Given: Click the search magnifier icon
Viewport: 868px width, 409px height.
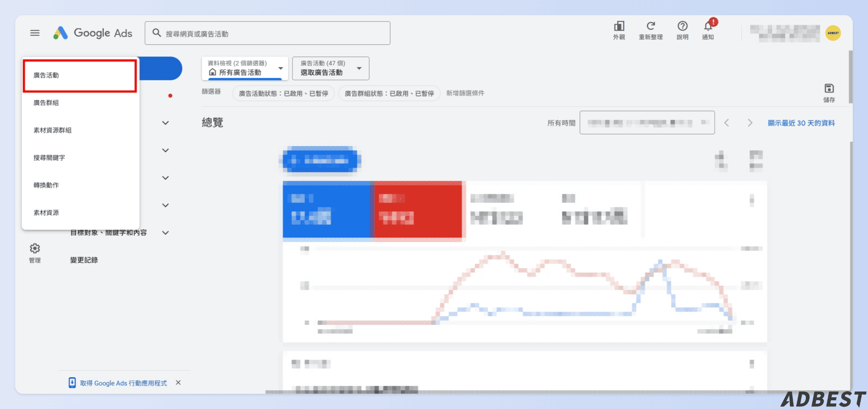Looking at the screenshot, I should (157, 33).
